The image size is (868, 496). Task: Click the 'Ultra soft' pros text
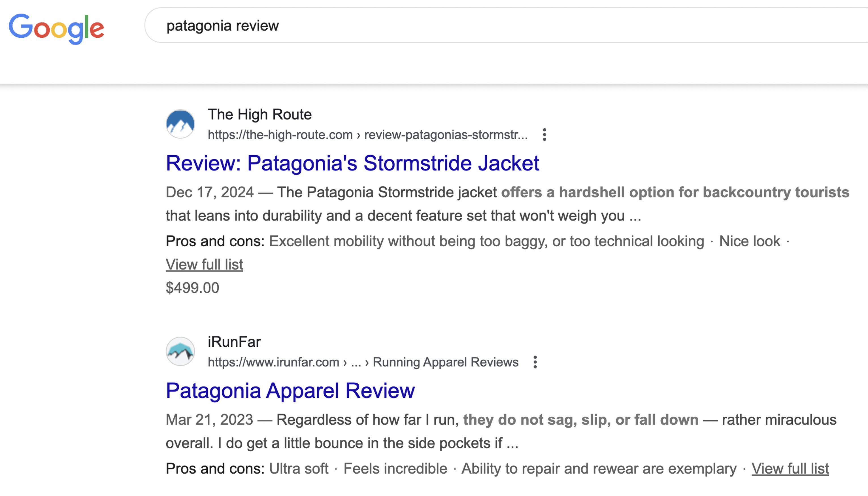point(299,469)
